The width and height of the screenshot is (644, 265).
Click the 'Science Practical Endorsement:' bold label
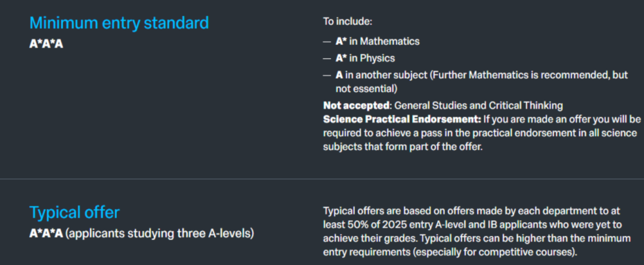pyautogui.click(x=402, y=119)
